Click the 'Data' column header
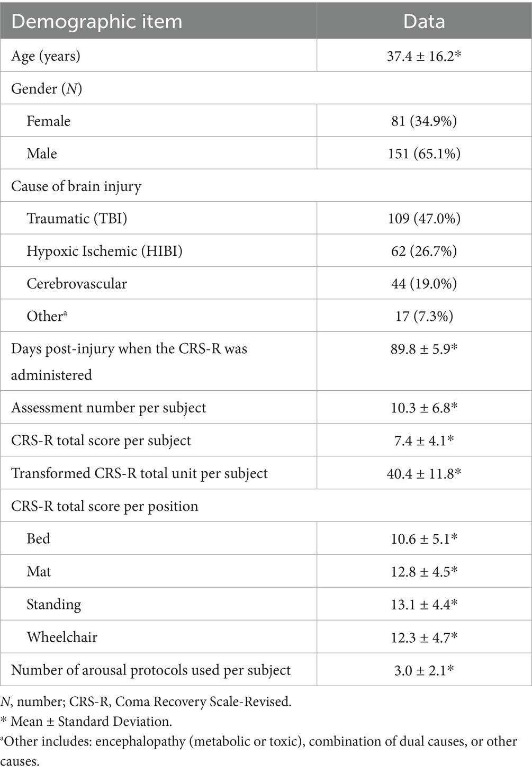532x773 pixels. [424, 22]
